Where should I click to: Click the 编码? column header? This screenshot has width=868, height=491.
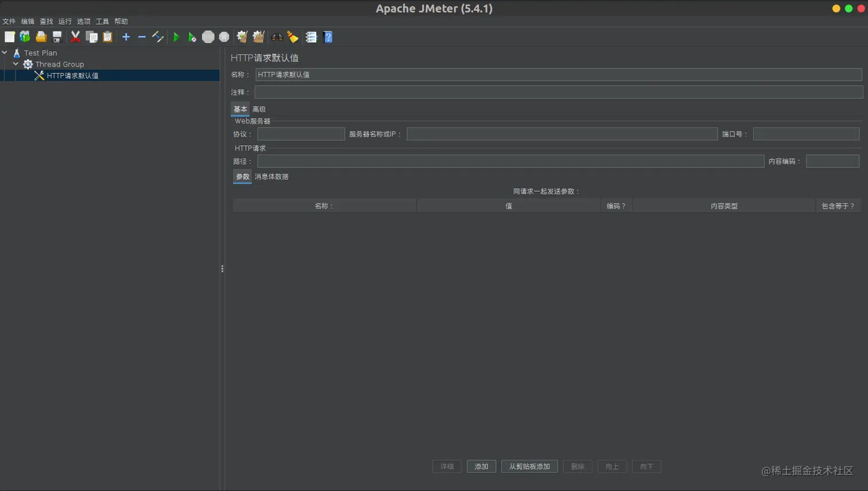[x=616, y=206]
